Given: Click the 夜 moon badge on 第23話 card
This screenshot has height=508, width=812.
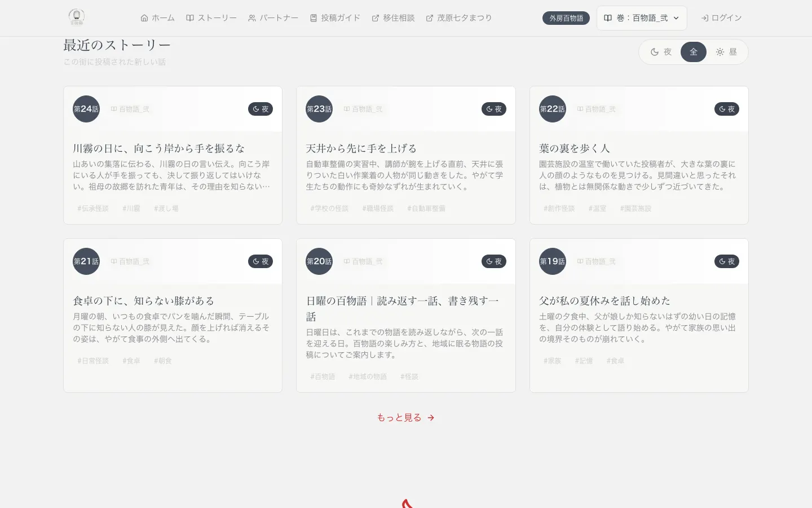Looking at the screenshot, I should tap(494, 109).
